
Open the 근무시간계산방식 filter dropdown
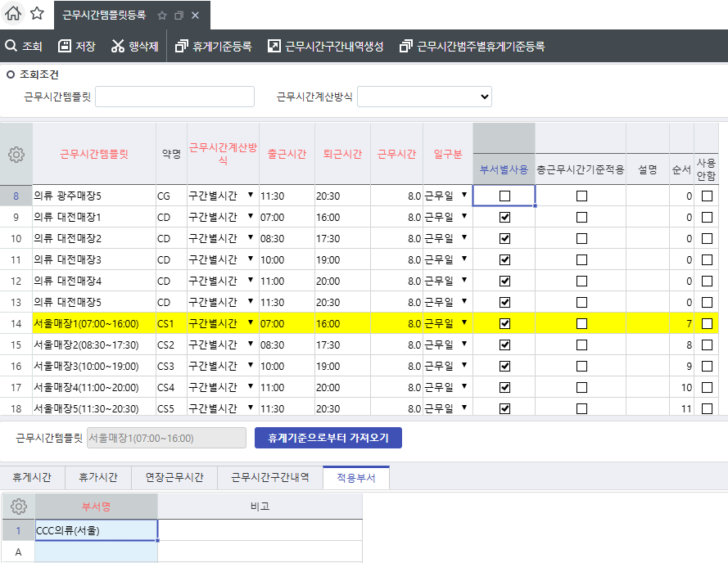(x=424, y=97)
